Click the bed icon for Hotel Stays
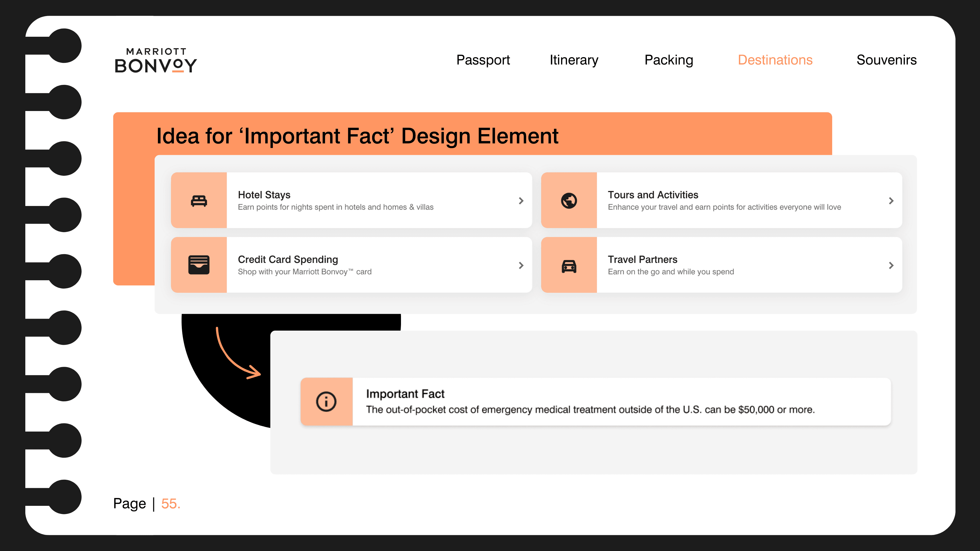This screenshot has height=551, width=980. coord(199,200)
